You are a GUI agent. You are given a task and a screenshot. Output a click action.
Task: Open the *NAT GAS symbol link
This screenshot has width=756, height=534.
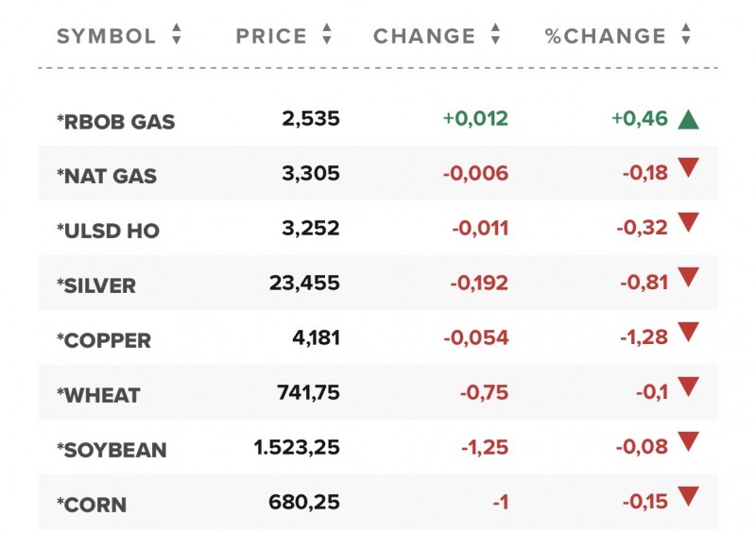pos(107,176)
